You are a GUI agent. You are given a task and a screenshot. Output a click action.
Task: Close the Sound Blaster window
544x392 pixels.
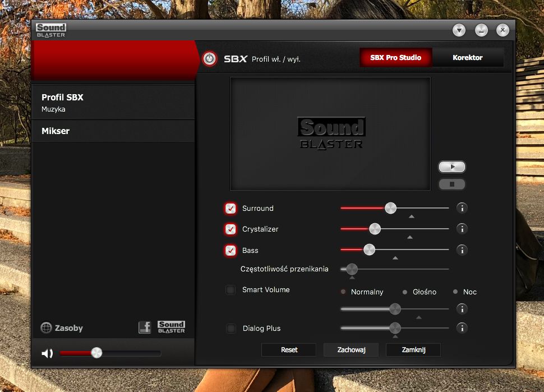[x=502, y=30]
